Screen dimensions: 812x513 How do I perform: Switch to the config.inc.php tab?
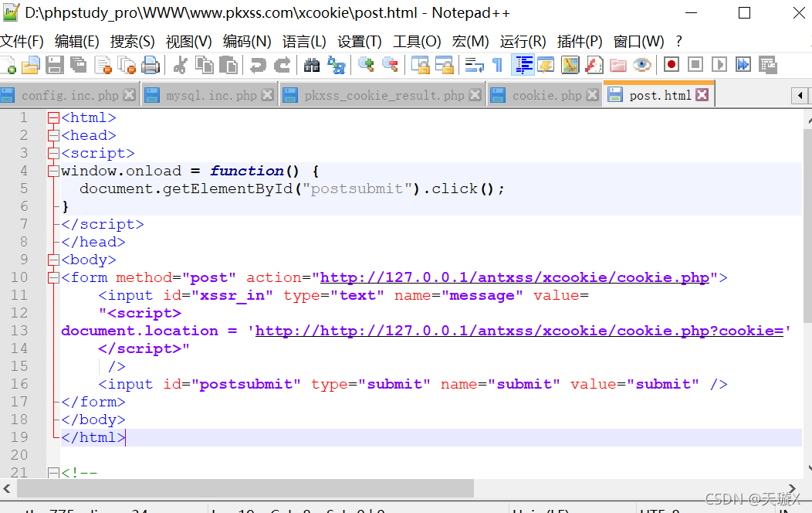70,95
